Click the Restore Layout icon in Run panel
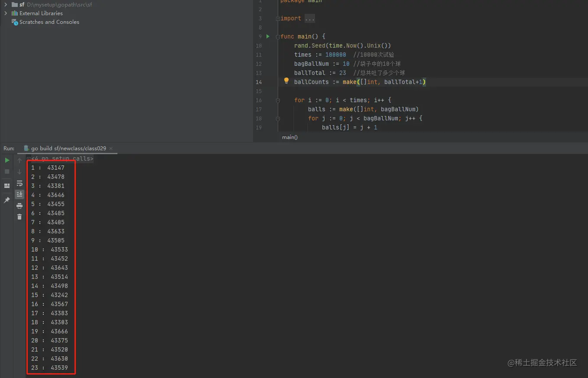Viewport: 588px width, 378px height. [7, 186]
